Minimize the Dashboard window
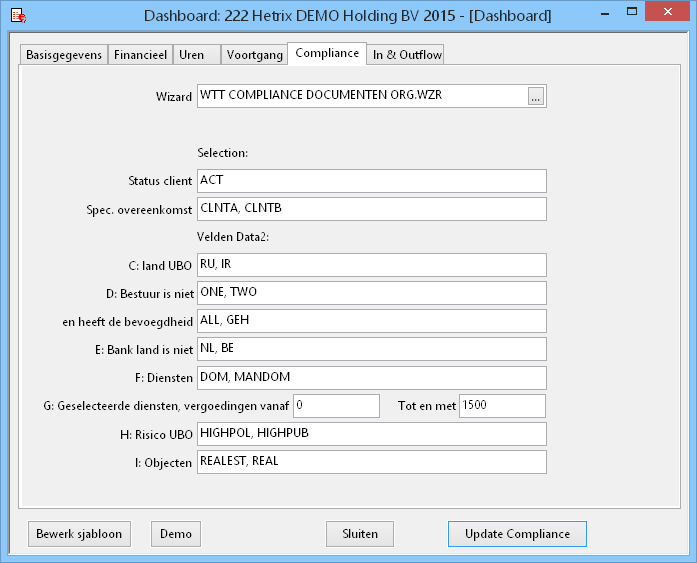This screenshot has height=563, width=697. 605,14
